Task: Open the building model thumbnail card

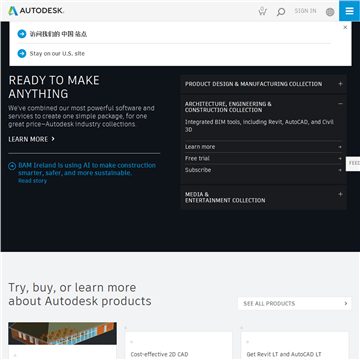Action: click(x=62, y=333)
